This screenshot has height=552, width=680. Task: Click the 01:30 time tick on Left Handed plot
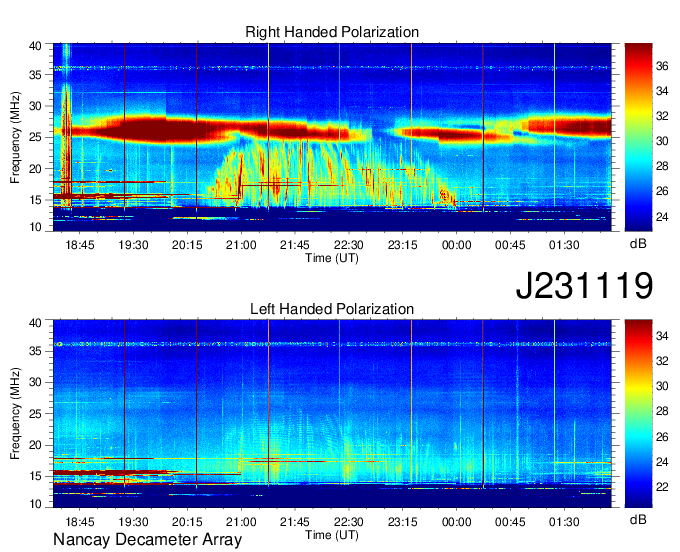pos(564,522)
